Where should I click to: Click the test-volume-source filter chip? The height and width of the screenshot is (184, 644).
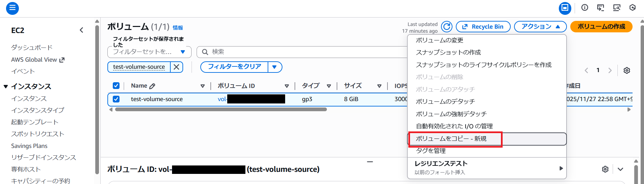(139, 67)
